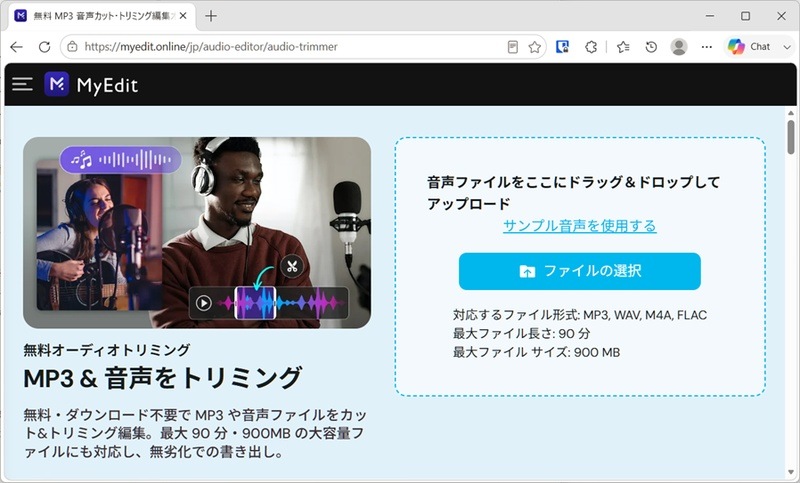This screenshot has height=483, width=800.
Task: Open favorites list icon
Action: pyautogui.click(x=623, y=47)
